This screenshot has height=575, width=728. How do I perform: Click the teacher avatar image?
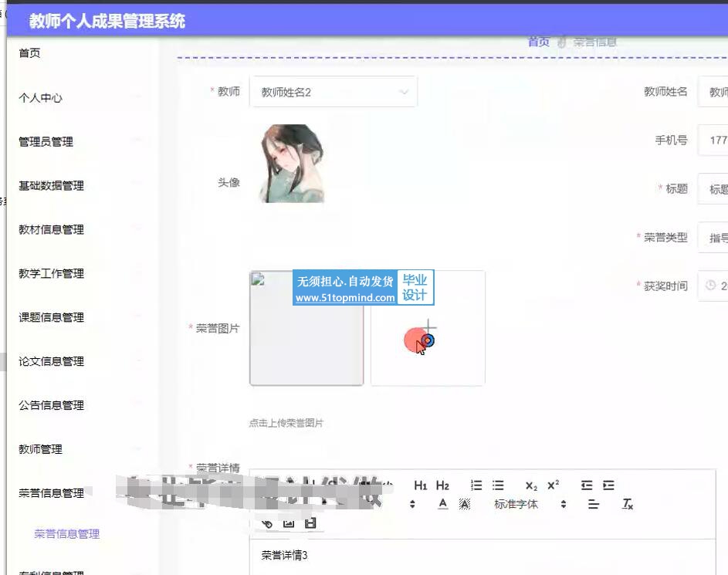(x=292, y=164)
